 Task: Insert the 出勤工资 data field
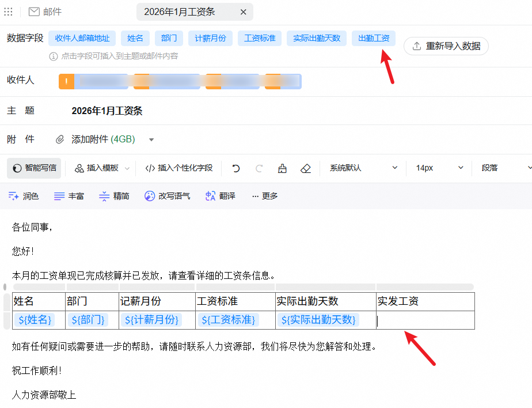(374, 39)
